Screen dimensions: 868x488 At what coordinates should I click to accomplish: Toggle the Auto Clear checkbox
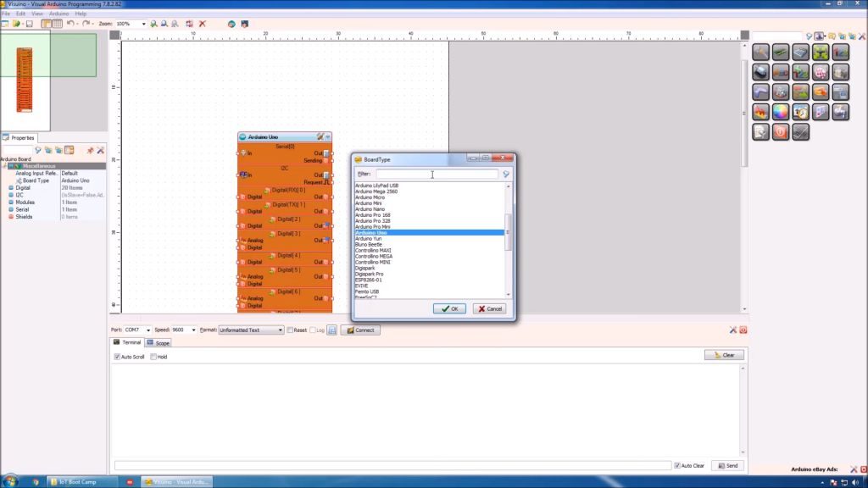(677, 465)
